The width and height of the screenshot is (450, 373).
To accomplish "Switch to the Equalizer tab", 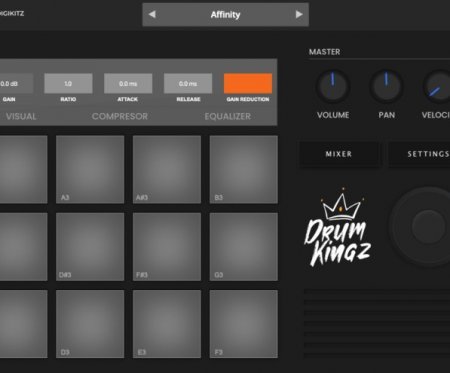I will tap(228, 116).
